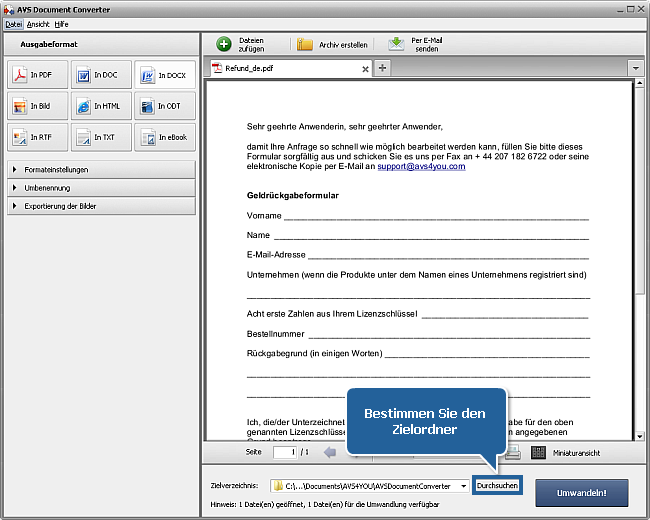Click Dateien zufügen to add files
Viewport: 650px width, 520px height.
point(242,44)
